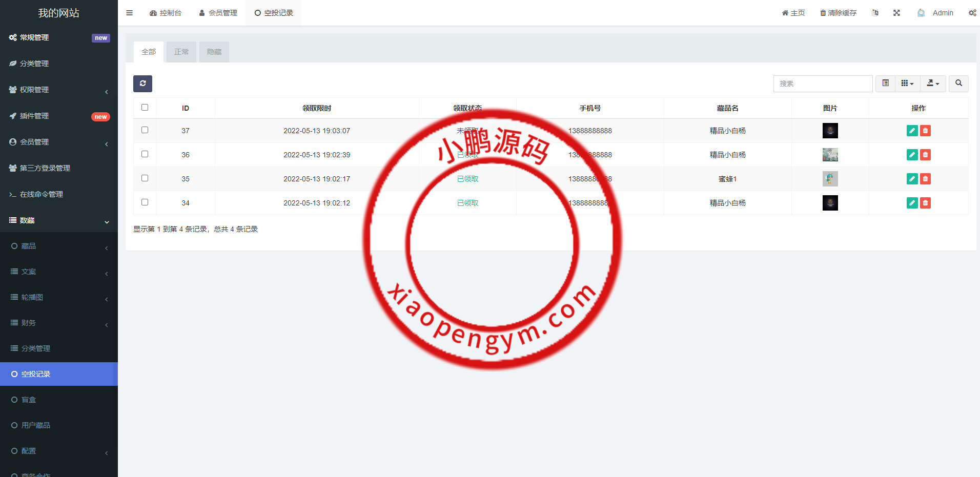980x477 pixels.
Task: Enter fullscreen mode via top bar icon
Action: pyautogui.click(x=896, y=13)
